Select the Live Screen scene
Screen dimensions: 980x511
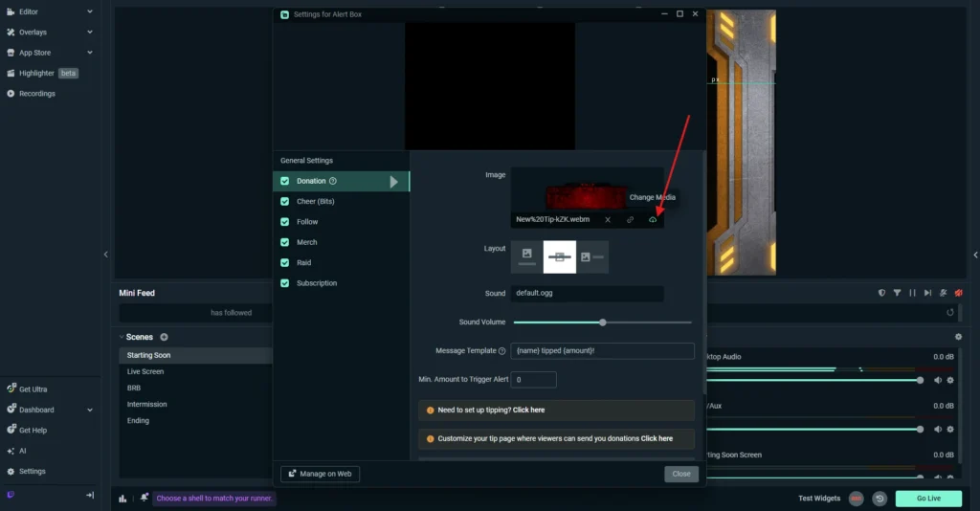click(145, 371)
